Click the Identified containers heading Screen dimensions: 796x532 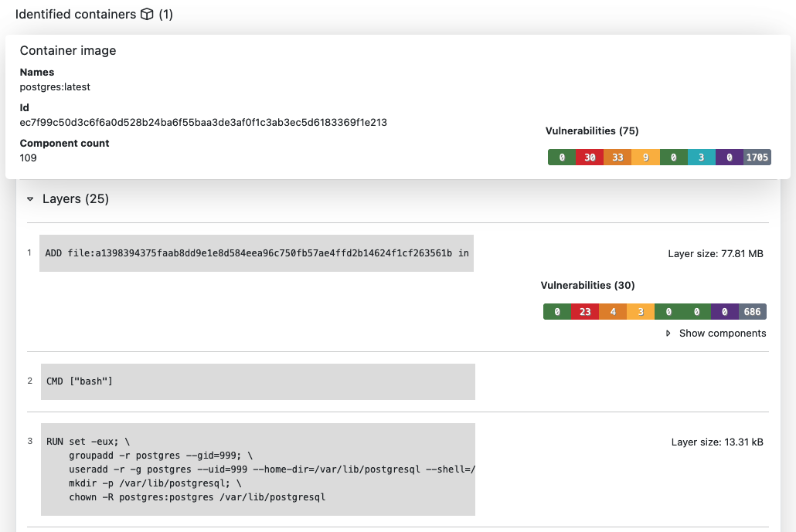(76, 14)
